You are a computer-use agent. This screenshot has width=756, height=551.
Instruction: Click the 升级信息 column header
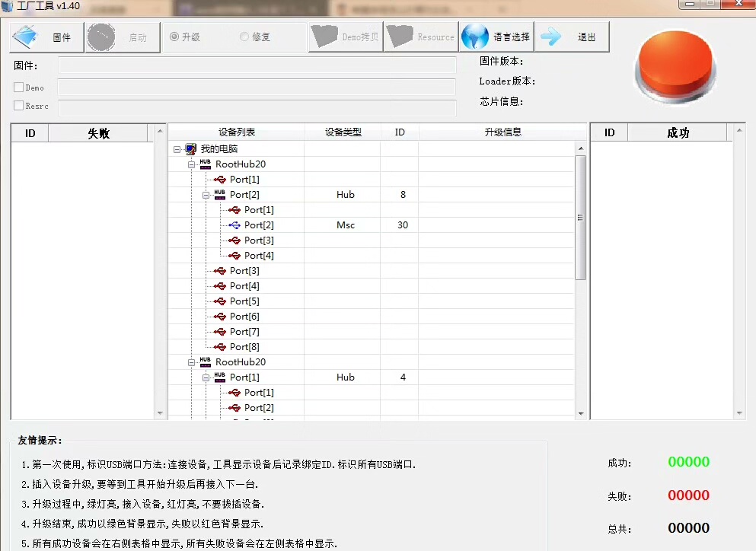[x=502, y=132]
